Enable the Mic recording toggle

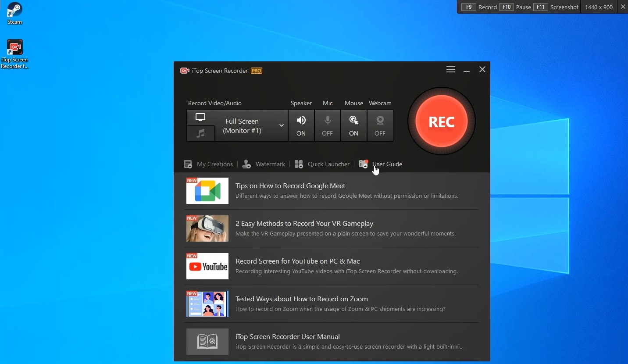pyautogui.click(x=327, y=125)
